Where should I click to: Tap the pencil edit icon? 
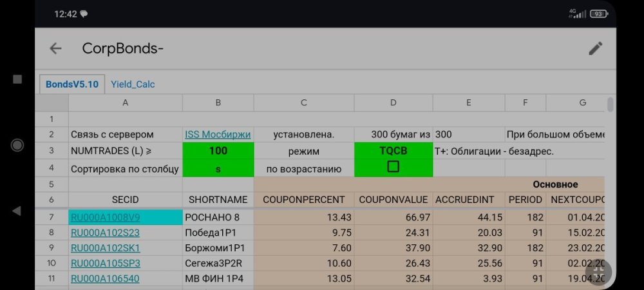(596, 48)
